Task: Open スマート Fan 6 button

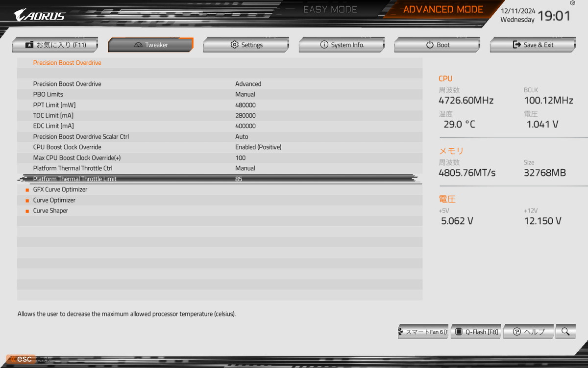Action: [x=423, y=332]
